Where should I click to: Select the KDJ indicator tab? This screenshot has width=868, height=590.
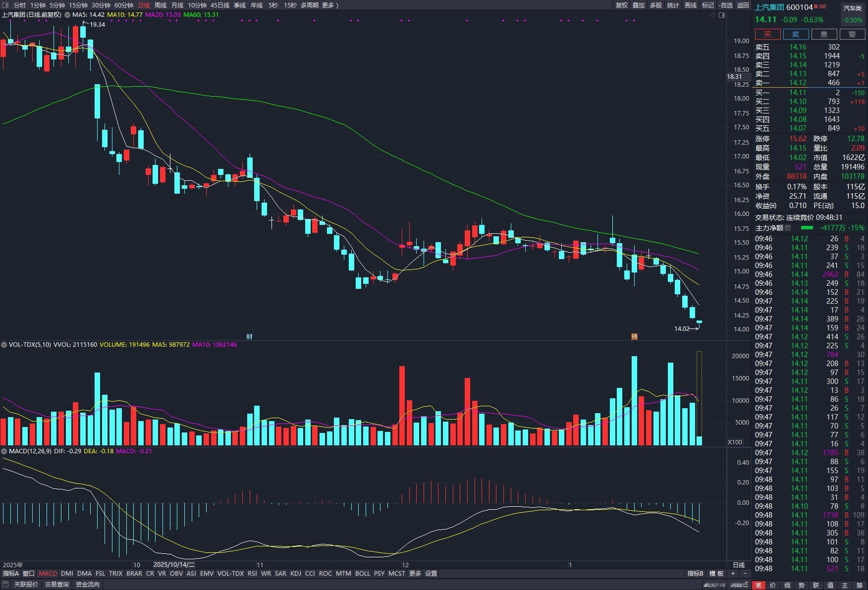296,574
